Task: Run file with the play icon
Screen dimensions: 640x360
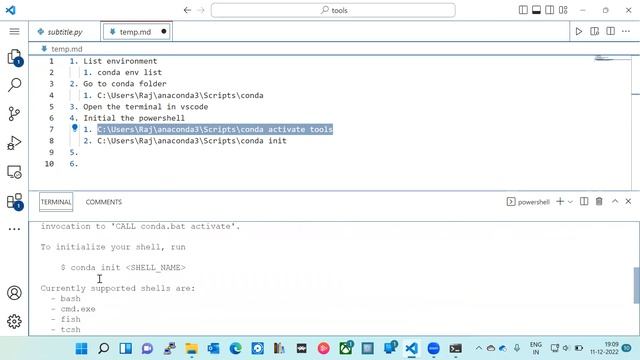Action: pyautogui.click(x=579, y=31)
